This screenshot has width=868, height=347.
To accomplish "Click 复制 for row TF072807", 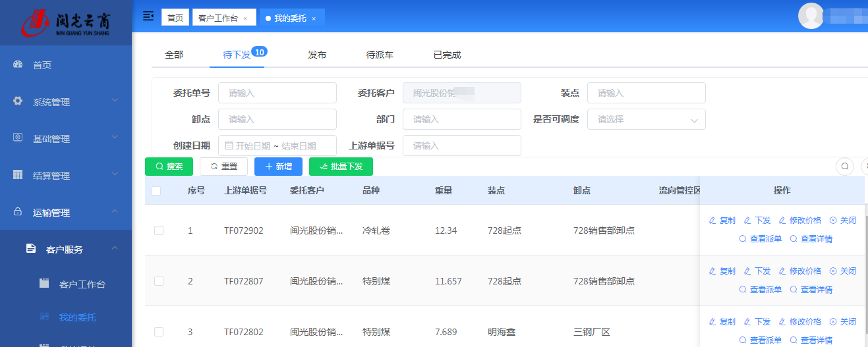I will coord(722,271).
